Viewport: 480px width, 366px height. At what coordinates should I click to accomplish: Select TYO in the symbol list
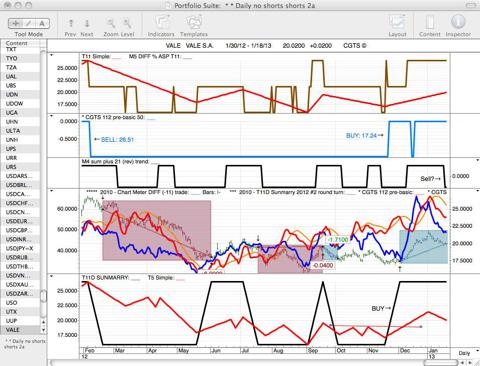point(21,58)
